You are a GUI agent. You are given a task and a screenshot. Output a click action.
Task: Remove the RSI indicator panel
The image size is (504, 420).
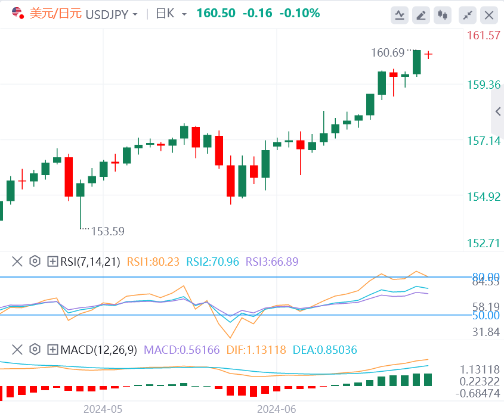17,262
